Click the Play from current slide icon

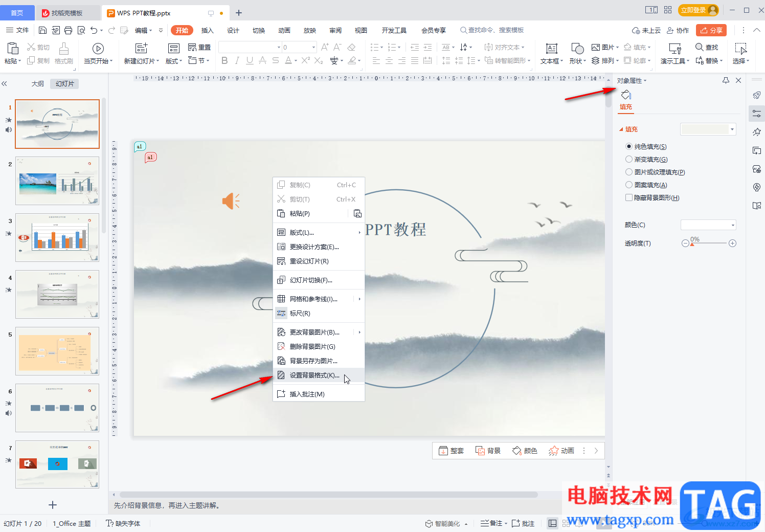tap(98, 49)
